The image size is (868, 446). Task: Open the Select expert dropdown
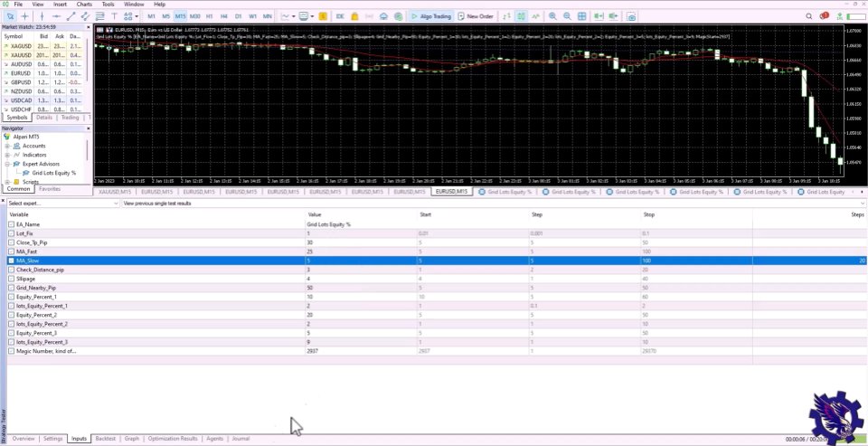(x=63, y=204)
